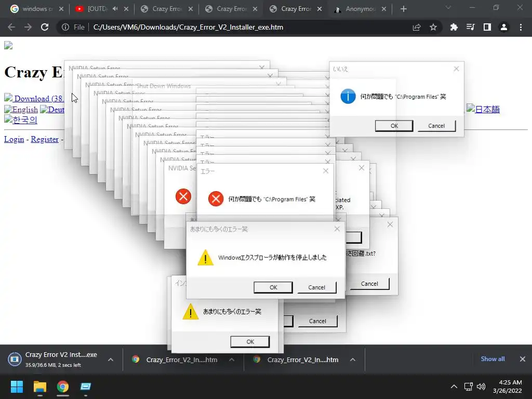The image size is (532, 399).
Task: Click the blue info icon in いいえ dialog
Action: (348, 96)
